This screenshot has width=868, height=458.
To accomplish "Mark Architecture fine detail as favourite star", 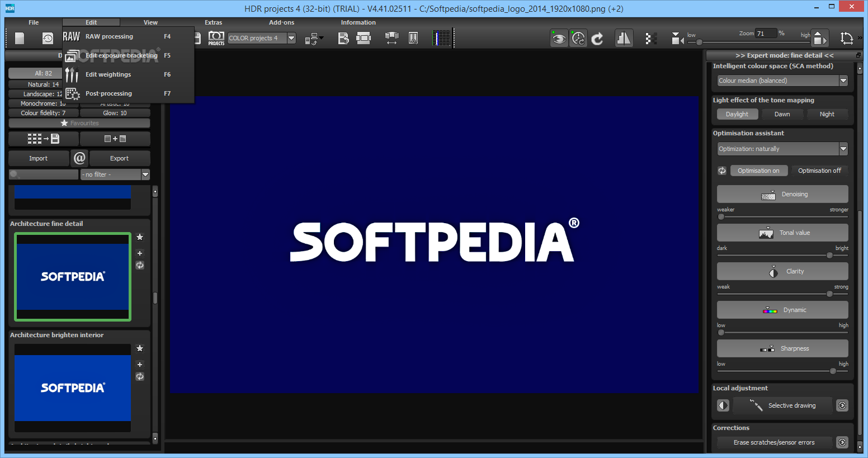I will pos(140,237).
